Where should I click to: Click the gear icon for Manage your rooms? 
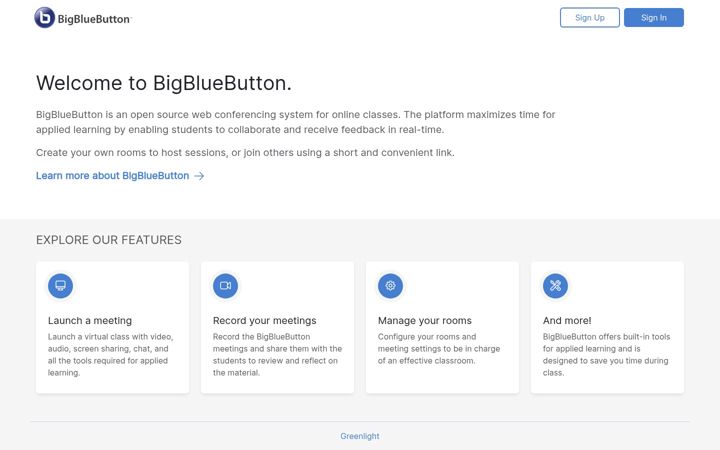[x=390, y=286]
